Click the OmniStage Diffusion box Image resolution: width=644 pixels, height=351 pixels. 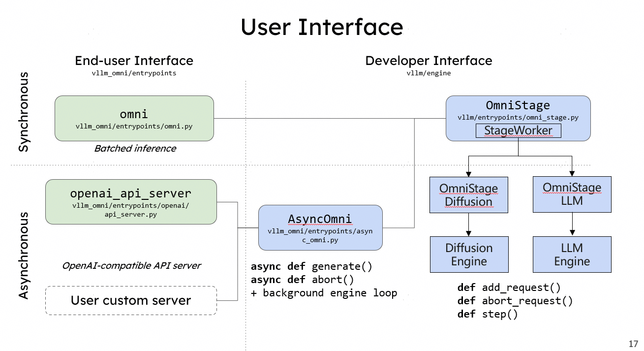point(468,195)
